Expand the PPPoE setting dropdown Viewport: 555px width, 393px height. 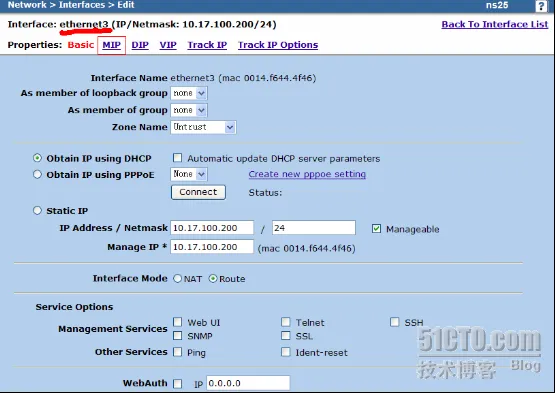click(189, 174)
